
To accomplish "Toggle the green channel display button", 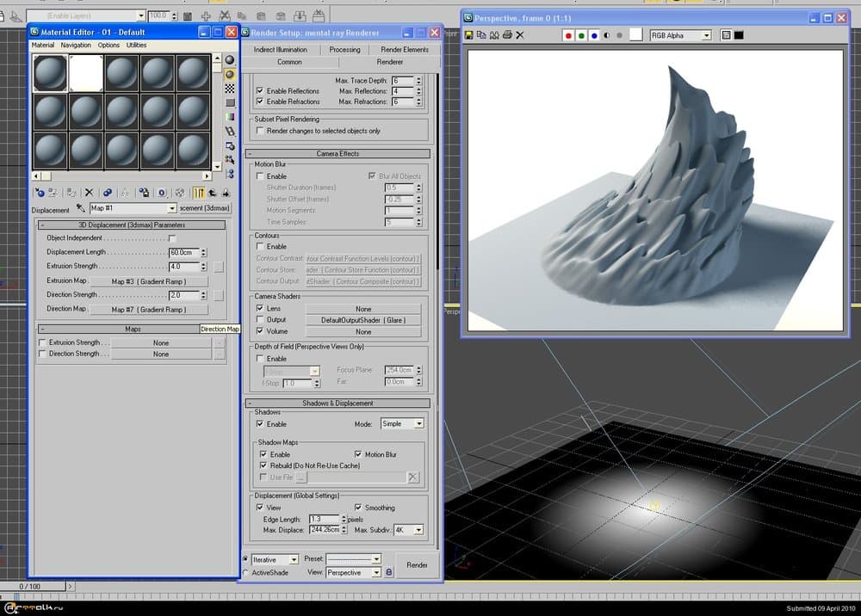I will tap(582, 34).
